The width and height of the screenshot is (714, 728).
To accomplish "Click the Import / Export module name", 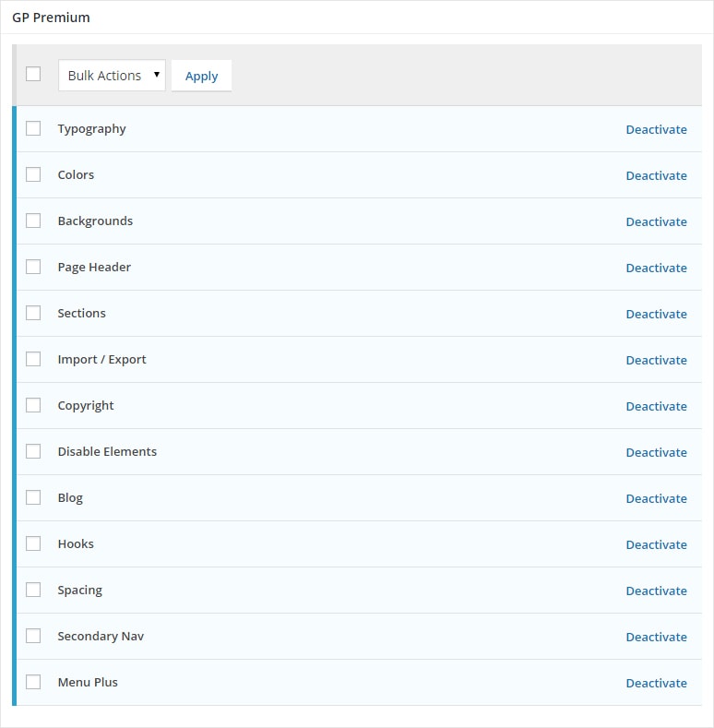I will tap(101, 359).
